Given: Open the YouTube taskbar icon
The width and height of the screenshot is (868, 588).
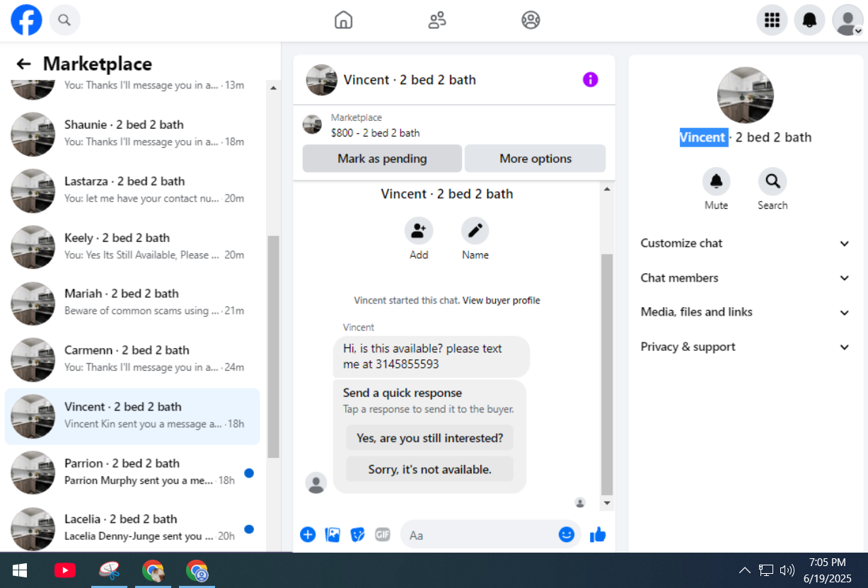Looking at the screenshot, I should (x=65, y=570).
